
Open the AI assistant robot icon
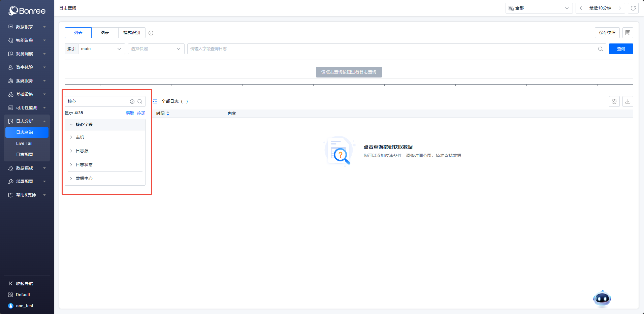(602, 299)
